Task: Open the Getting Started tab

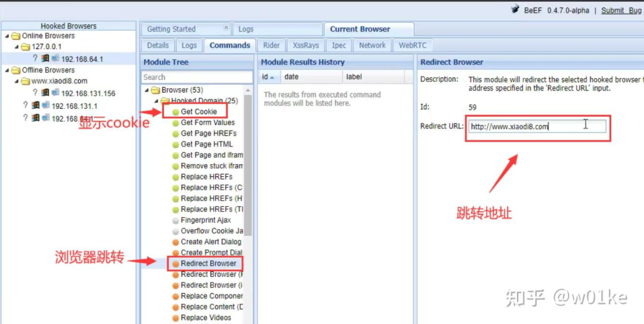Action: tap(171, 29)
